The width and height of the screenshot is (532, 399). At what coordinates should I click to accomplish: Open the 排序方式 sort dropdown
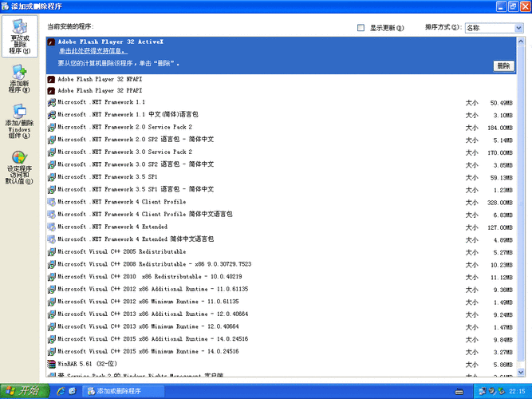click(494, 28)
